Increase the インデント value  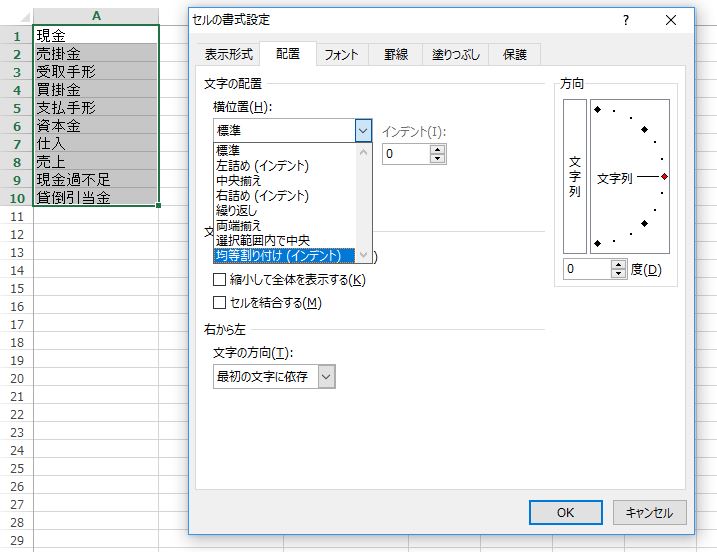point(438,149)
